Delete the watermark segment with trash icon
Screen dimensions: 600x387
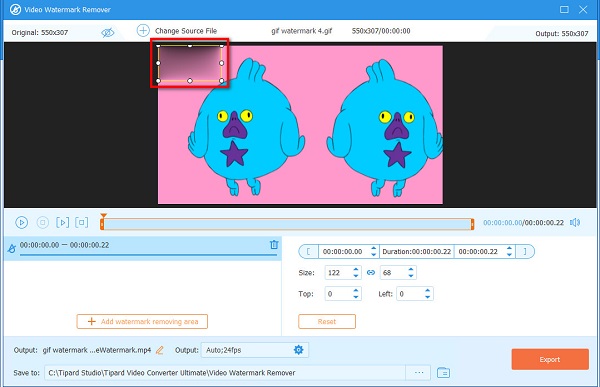point(274,245)
